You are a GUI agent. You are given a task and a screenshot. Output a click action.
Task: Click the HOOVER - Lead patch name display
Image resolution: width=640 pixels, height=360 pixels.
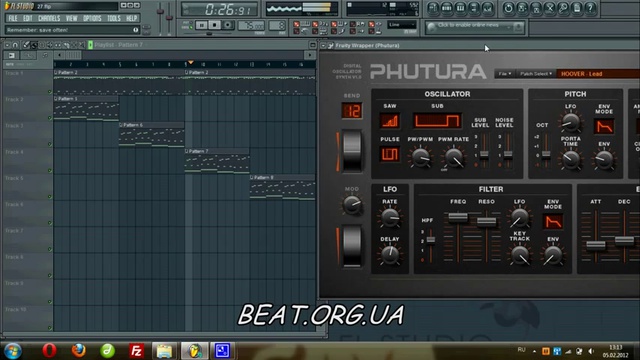coord(598,74)
